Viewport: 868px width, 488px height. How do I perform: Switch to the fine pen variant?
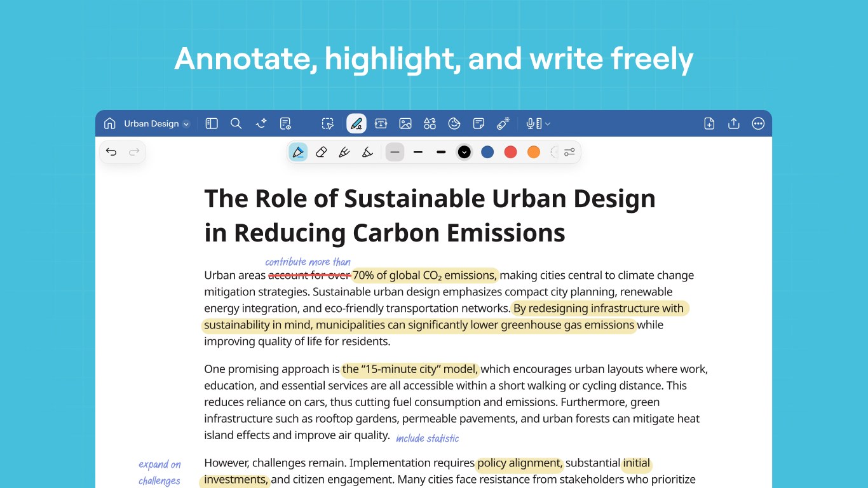(x=344, y=152)
